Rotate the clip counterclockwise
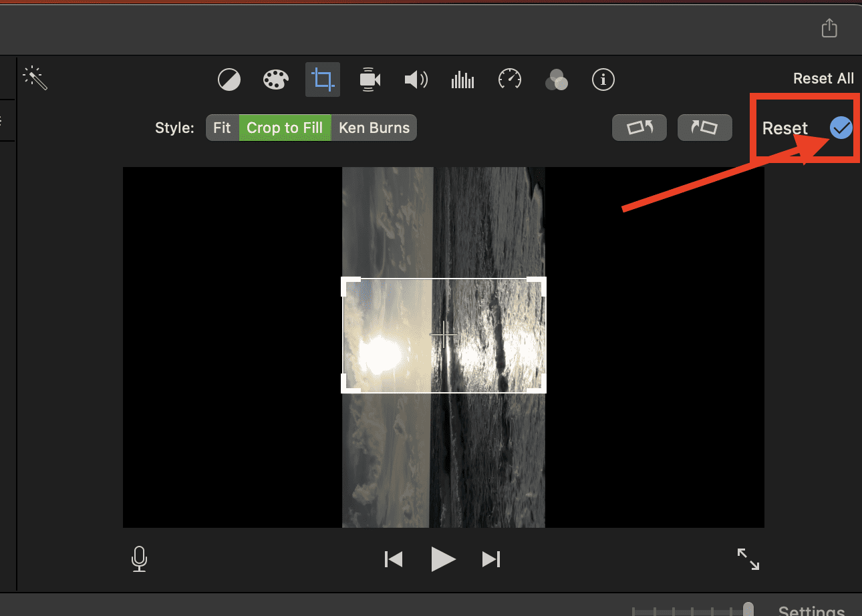The height and width of the screenshot is (616, 862). (x=639, y=128)
